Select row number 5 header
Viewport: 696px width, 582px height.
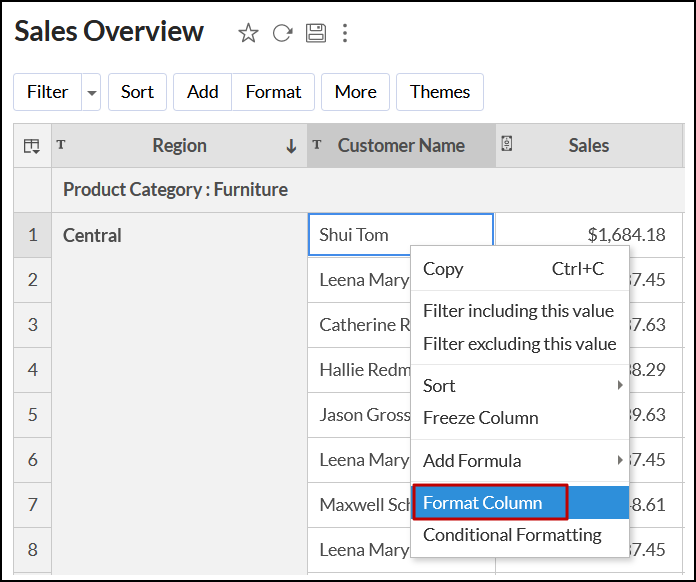point(33,415)
